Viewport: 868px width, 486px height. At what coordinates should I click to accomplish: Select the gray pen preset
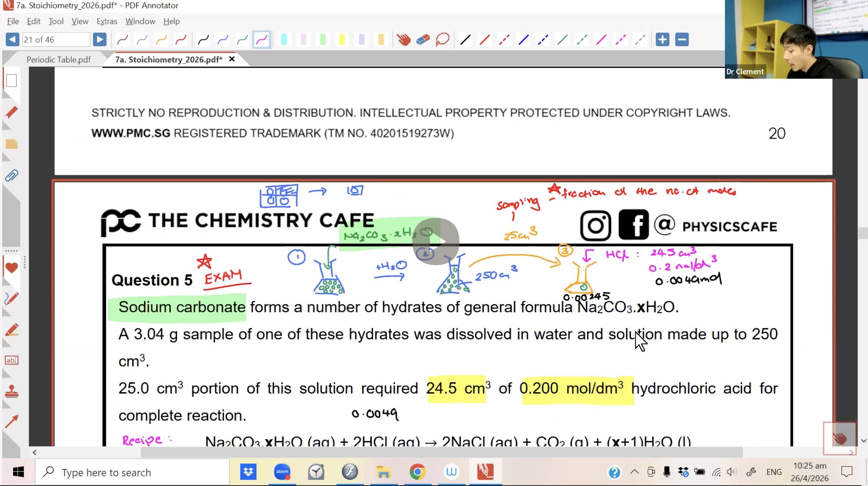[142, 39]
